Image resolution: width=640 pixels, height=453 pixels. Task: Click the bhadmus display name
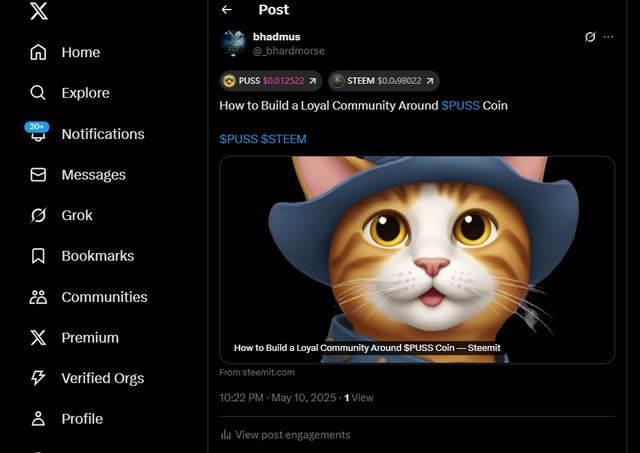coord(276,37)
